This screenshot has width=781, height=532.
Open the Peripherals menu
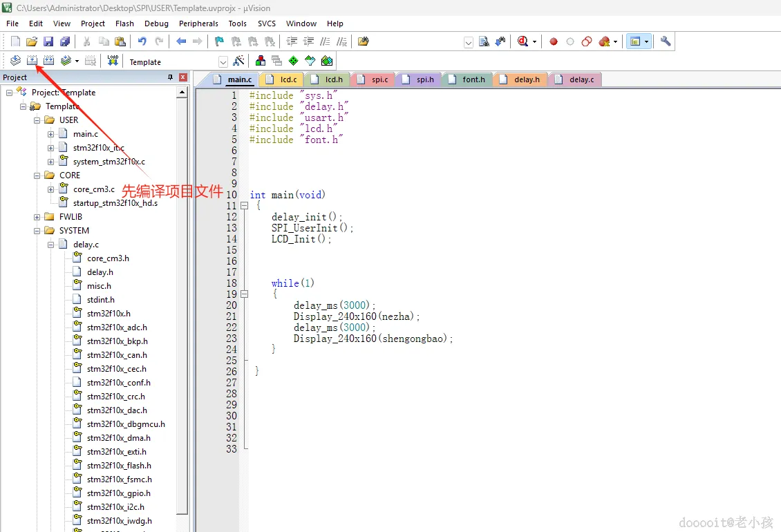click(x=198, y=23)
